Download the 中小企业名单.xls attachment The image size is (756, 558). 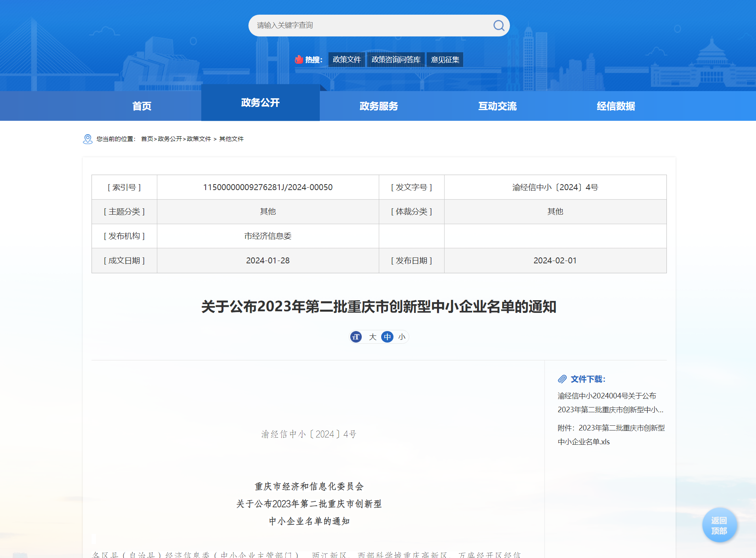tap(611, 435)
